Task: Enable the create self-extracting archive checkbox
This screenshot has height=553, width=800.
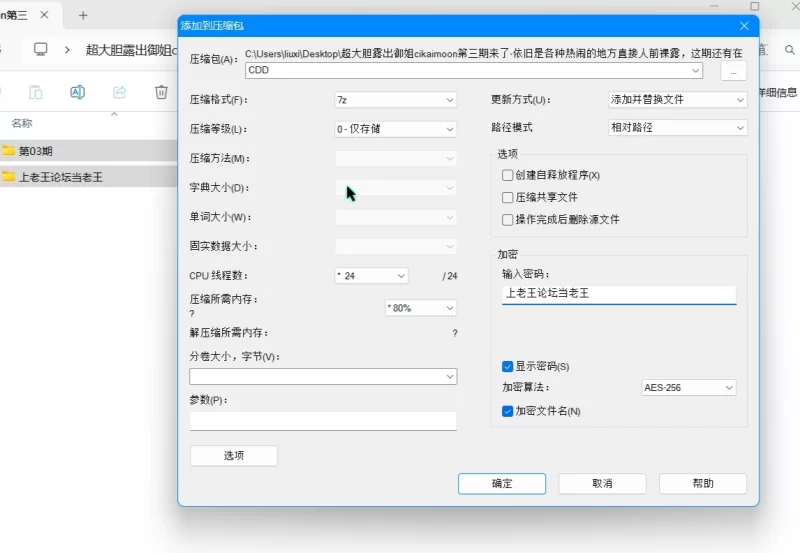Action: tap(507, 175)
